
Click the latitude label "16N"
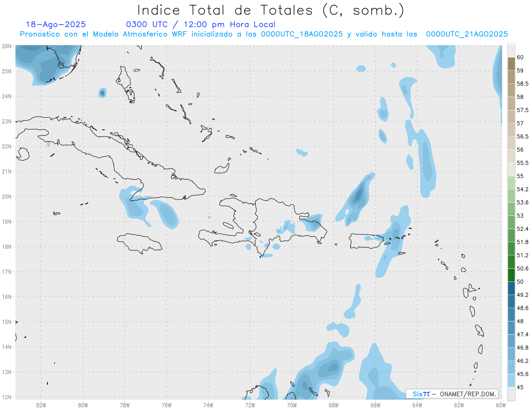point(7,297)
